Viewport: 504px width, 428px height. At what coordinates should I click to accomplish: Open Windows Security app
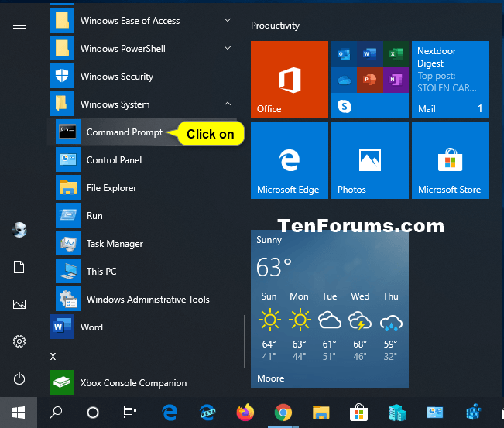click(142, 76)
